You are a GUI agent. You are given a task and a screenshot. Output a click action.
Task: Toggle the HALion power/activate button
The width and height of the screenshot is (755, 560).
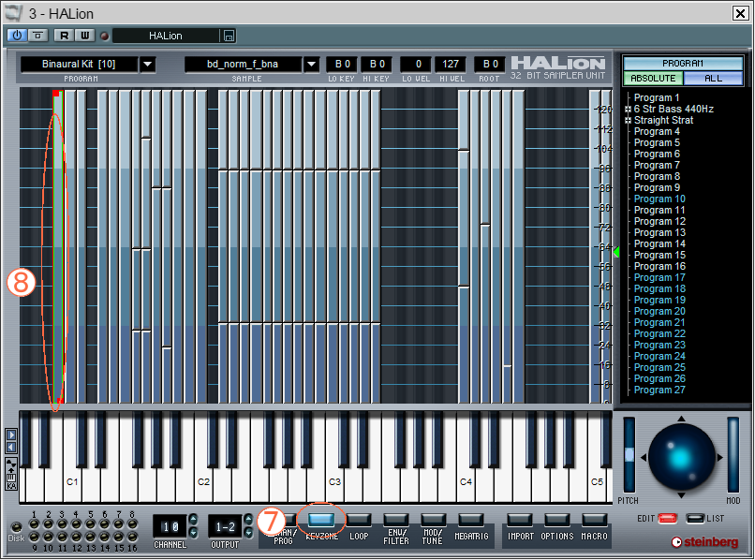[x=19, y=36]
